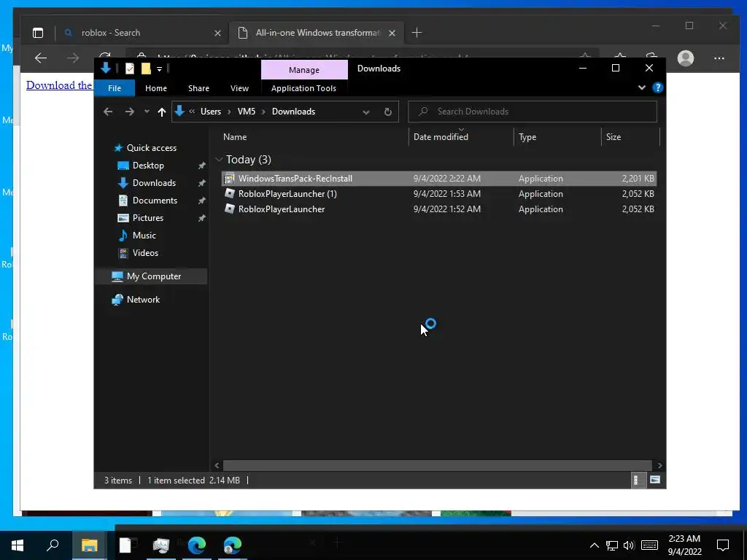Open Videos in the sidebar
This screenshot has height=560, width=747.
pos(145,253)
